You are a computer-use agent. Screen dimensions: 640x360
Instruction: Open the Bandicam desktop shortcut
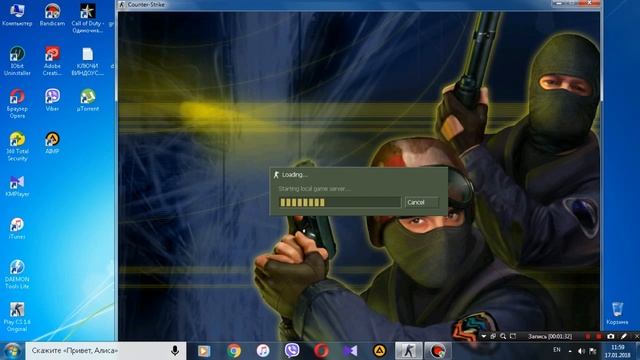[52, 15]
